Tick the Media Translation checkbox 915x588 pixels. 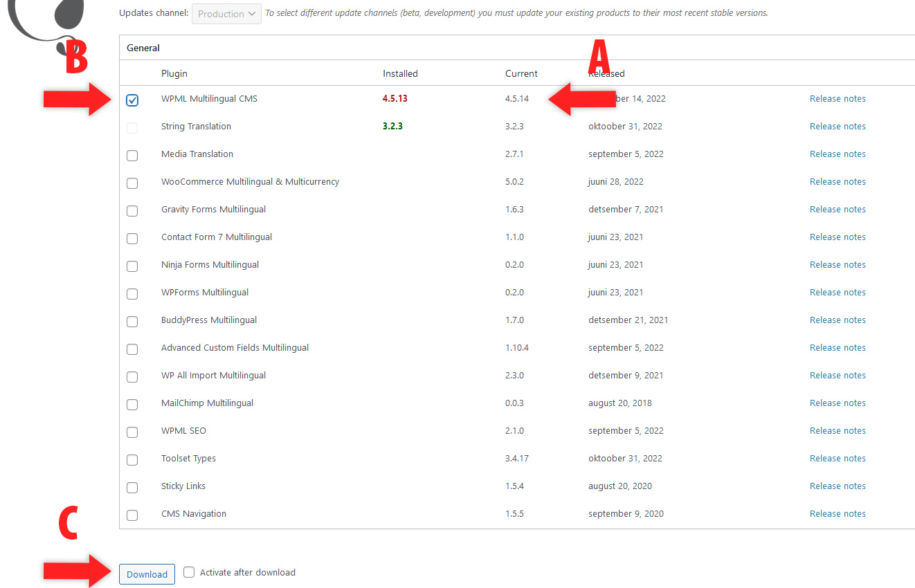(x=132, y=156)
